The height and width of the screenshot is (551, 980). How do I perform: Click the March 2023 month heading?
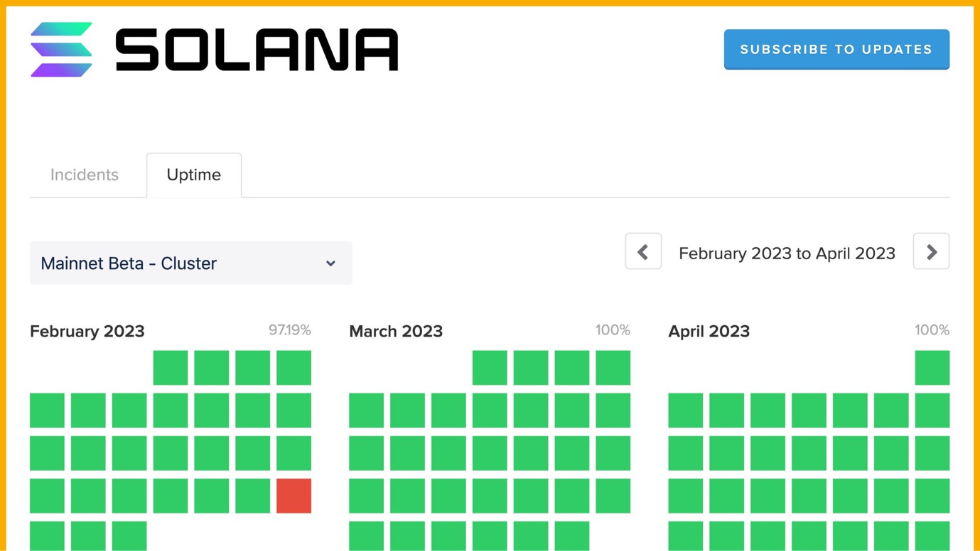point(396,332)
